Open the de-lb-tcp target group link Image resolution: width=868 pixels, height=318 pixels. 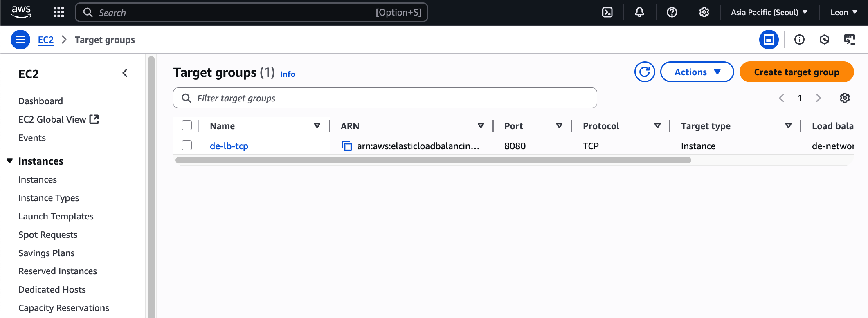tap(229, 146)
